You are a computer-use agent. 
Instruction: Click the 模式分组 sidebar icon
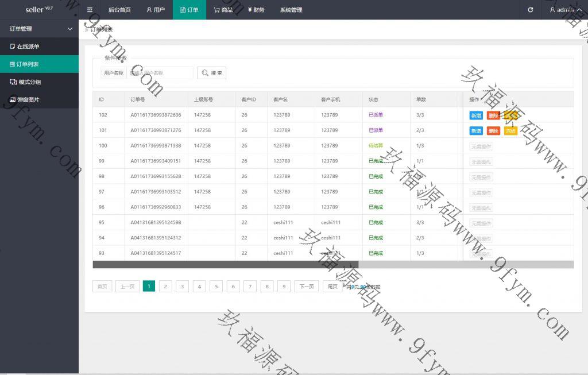click(13, 82)
